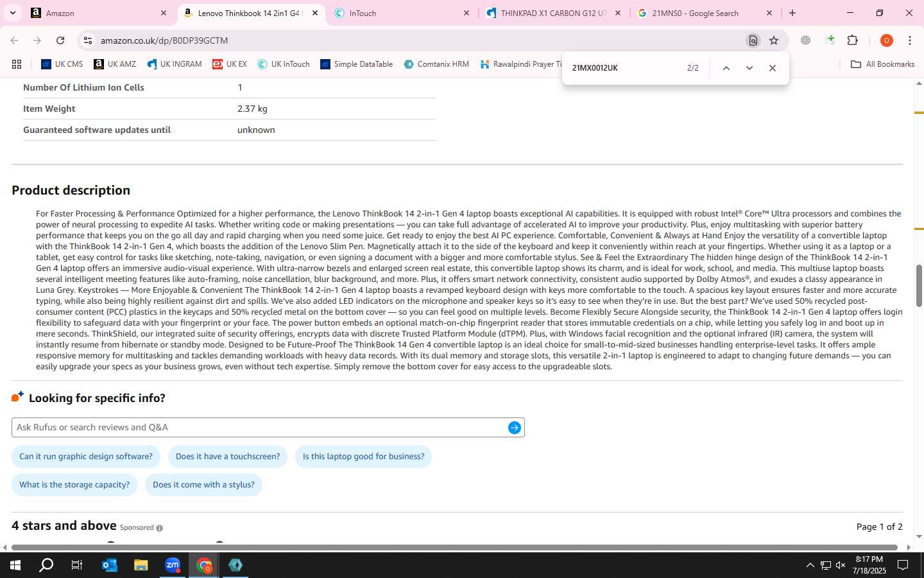The image size is (924, 578).
Task: Open UK INGRAM bookmark
Action: [175, 64]
